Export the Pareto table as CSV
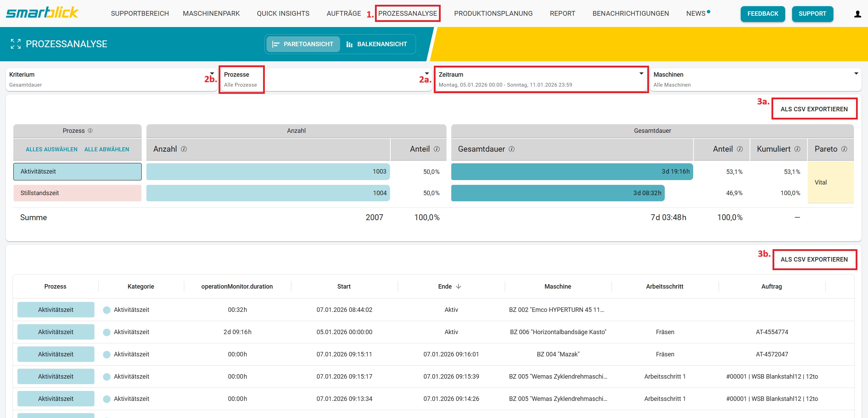This screenshot has width=868, height=418. pyautogui.click(x=814, y=109)
